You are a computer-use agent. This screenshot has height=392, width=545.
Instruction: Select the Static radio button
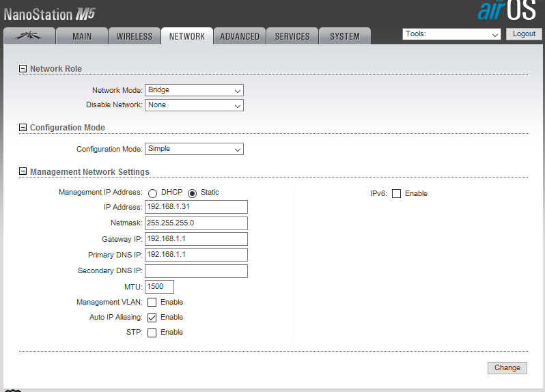[x=192, y=193]
